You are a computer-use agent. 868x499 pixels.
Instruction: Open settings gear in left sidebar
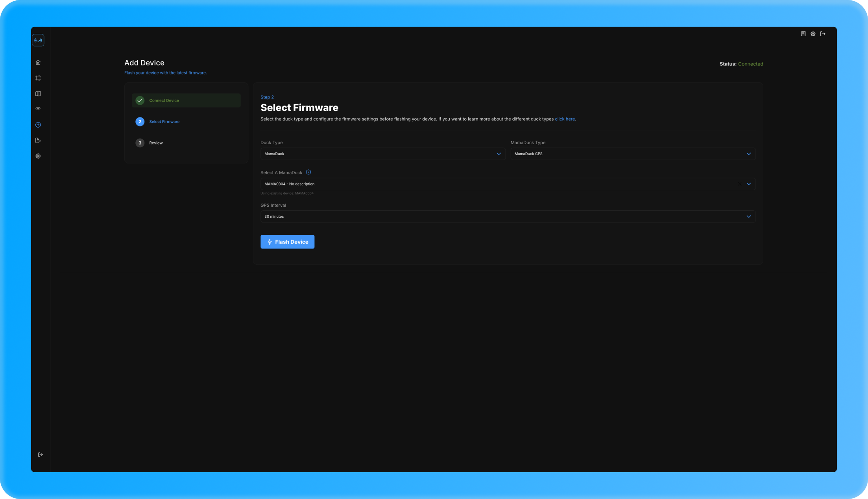tap(38, 156)
